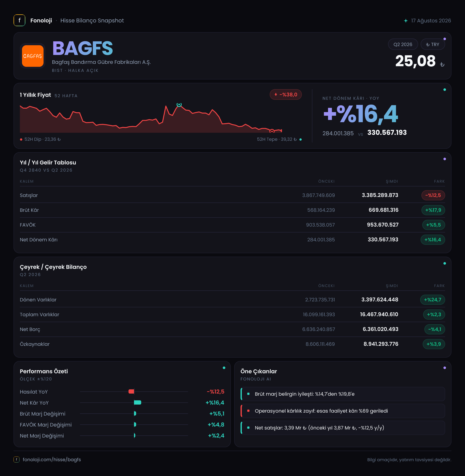Click the Satışlar current value 3.385.289.873
The height and width of the screenshot is (476, 465).
click(x=380, y=195)
